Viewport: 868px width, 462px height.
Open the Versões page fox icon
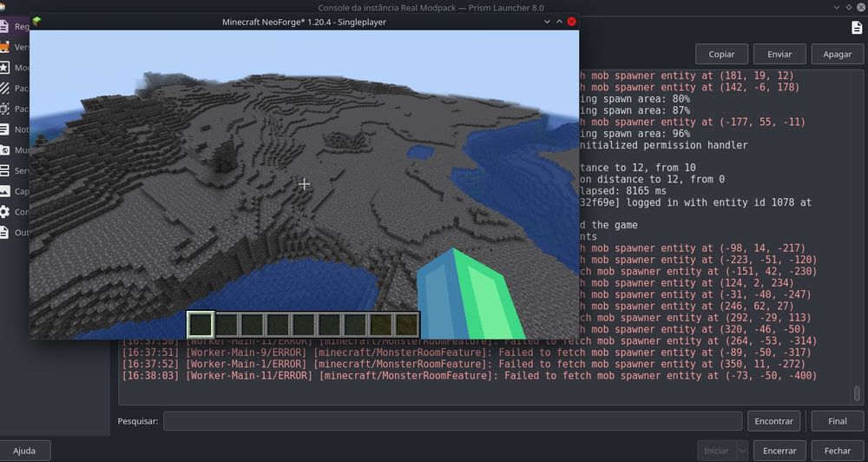(x=4, y=47)
